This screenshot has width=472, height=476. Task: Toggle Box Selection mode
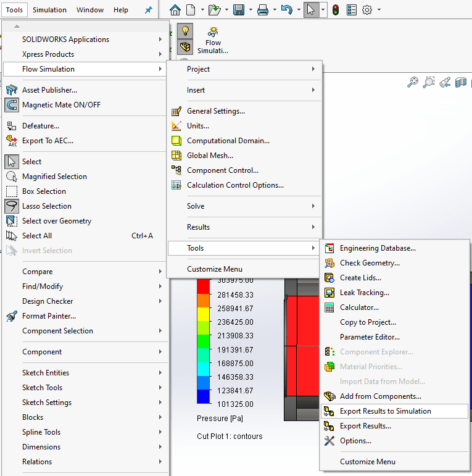(x=86, y=191)
